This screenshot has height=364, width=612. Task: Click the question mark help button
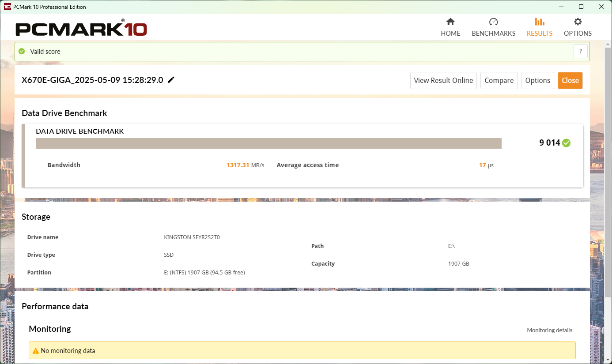point(581,51)
